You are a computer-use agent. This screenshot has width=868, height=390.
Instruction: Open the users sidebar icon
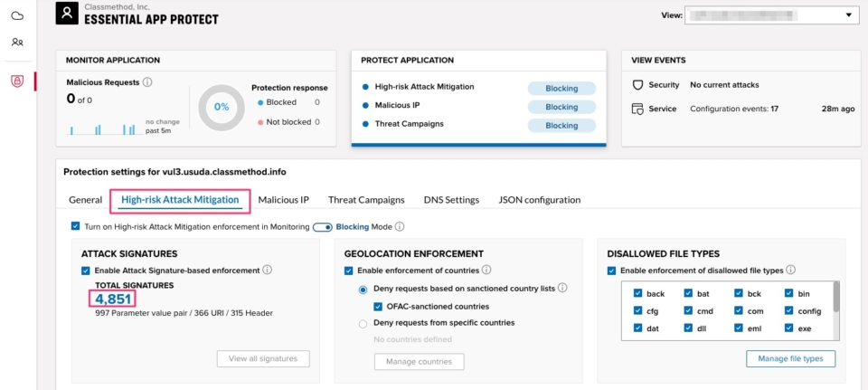tap(17, 42)
